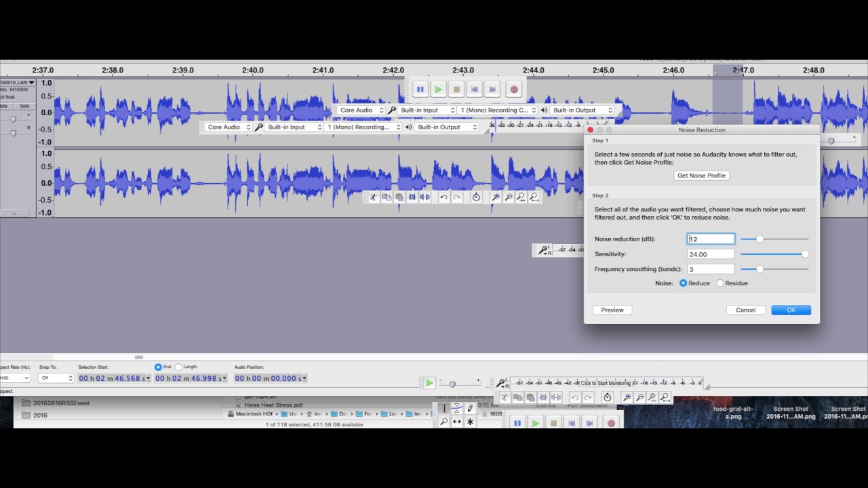Click Paste icon in waveform-overlay edit toolbar
The width and height of the screenshot is (868, 488).
pyautogui.click(x=399, y=197)
